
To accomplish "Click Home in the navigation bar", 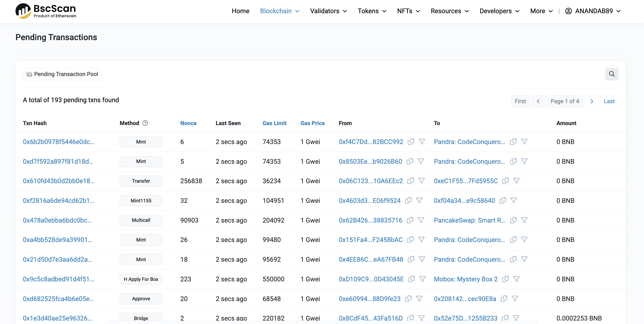I will [240, 11].
